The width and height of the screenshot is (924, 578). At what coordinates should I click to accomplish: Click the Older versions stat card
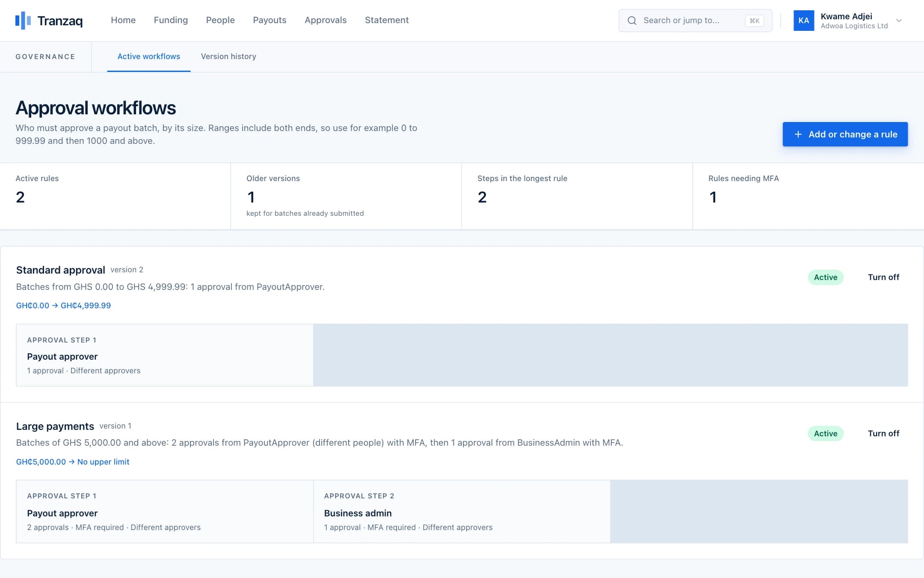pos(346,196)
